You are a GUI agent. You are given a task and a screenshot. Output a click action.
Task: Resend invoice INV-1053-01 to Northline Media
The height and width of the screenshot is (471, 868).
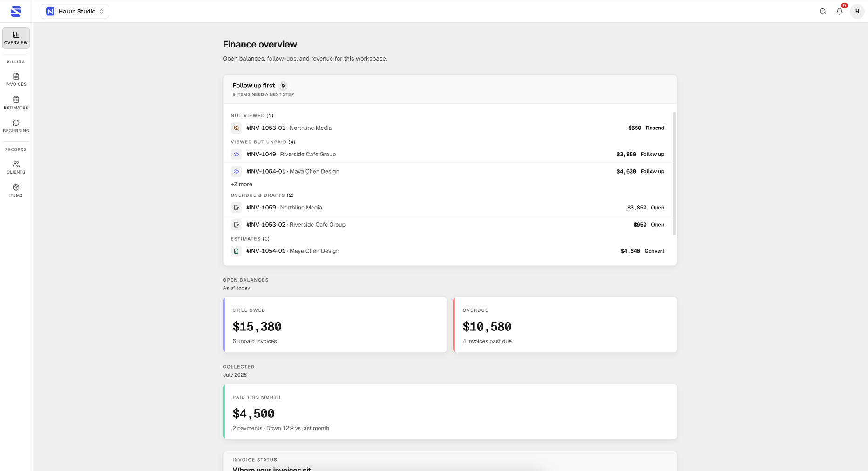[x=655, y=128]
